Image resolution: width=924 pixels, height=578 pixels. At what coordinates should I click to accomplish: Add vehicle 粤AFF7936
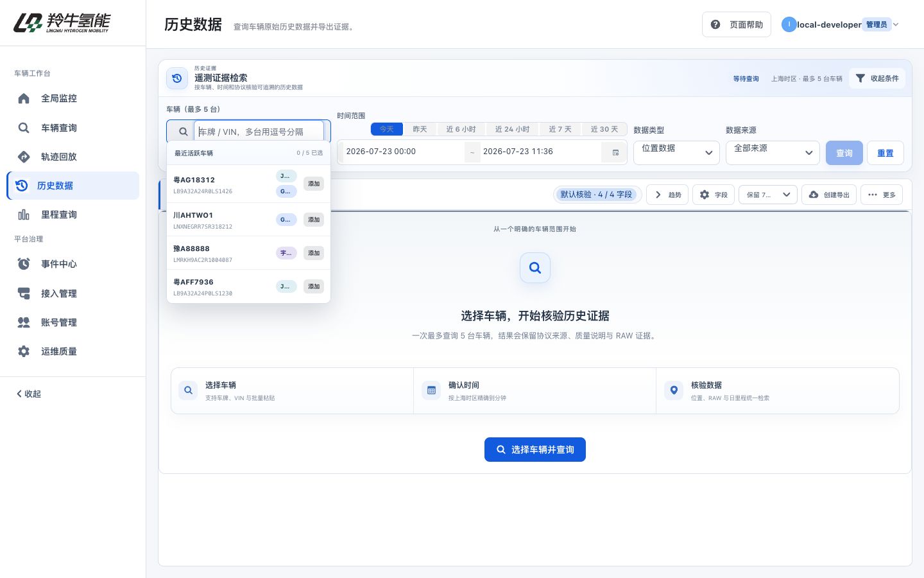pyautogui.click(x=314, y=286)
